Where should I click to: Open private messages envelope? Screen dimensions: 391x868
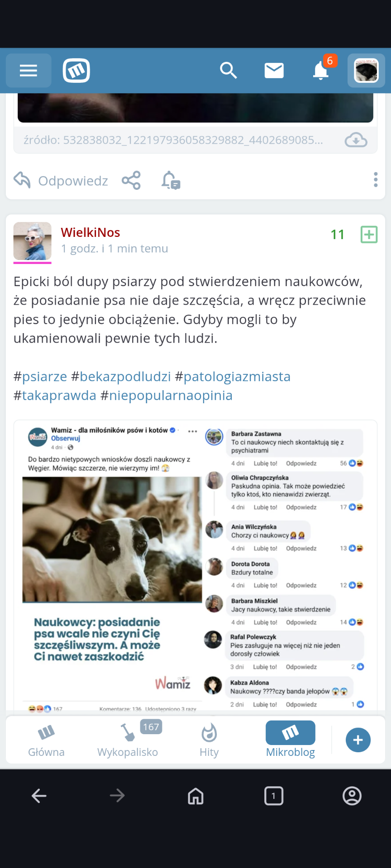pyautogui.click(x=274, y=71)
